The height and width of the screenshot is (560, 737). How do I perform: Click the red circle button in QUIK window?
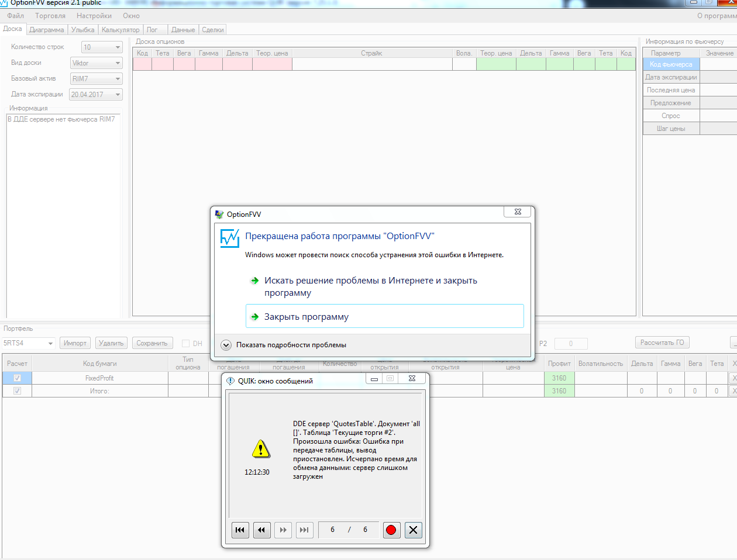point(391,530)
